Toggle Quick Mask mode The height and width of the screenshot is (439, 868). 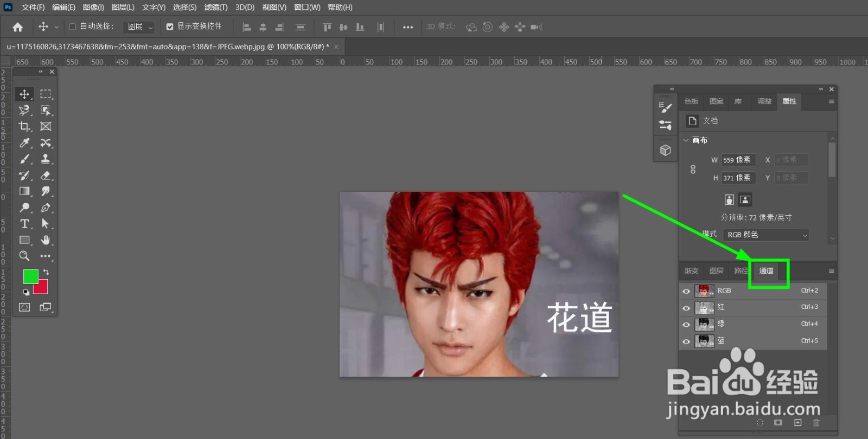pos(24,307)
